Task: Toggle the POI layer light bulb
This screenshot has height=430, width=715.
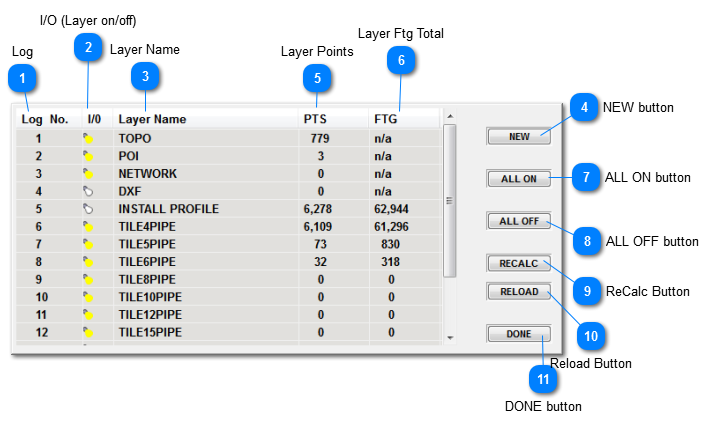Action: 88,156
